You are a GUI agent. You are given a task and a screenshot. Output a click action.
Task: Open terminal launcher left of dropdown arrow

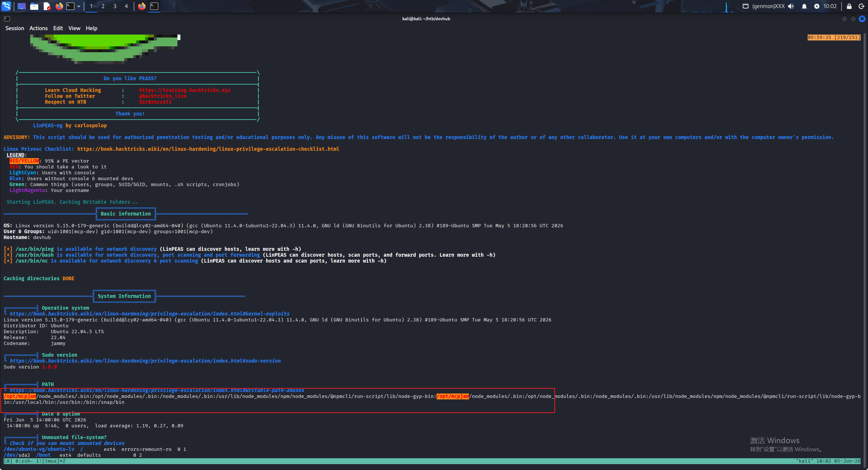coord(70,6)
